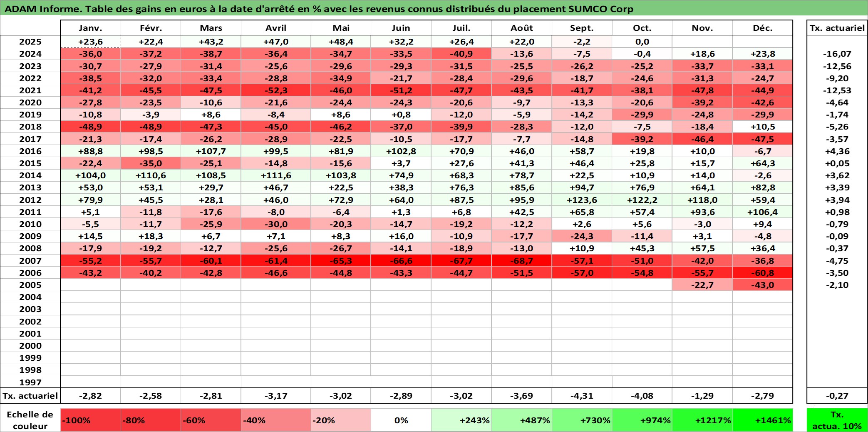The image size is (868, 432).
Task: Select the 2011 Déc. cell +106,4
Action: [763, 212]
